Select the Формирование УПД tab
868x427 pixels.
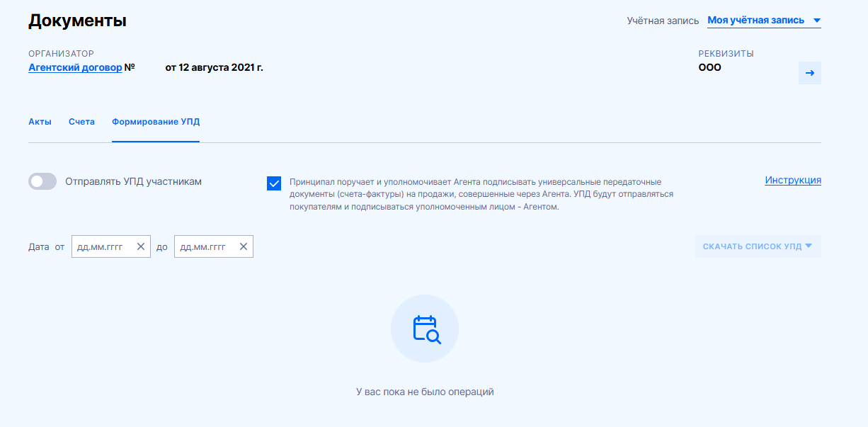pyautogui.click(x=155, y=121)
